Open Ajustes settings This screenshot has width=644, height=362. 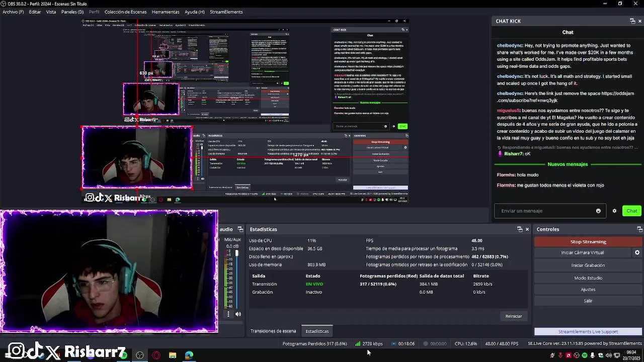pyautogui.click(x=588, y=290)
